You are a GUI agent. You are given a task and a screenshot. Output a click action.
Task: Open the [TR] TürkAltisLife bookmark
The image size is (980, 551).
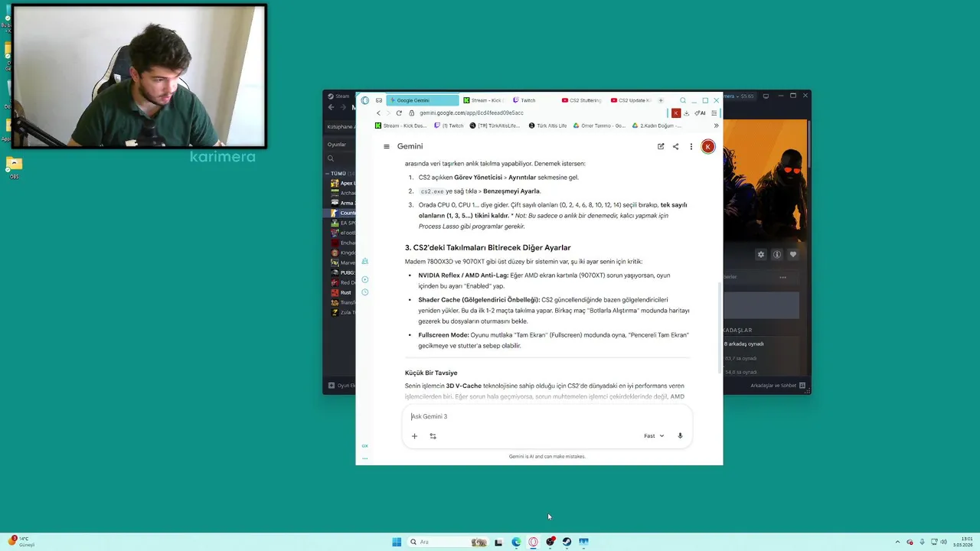tap(495, 126)
